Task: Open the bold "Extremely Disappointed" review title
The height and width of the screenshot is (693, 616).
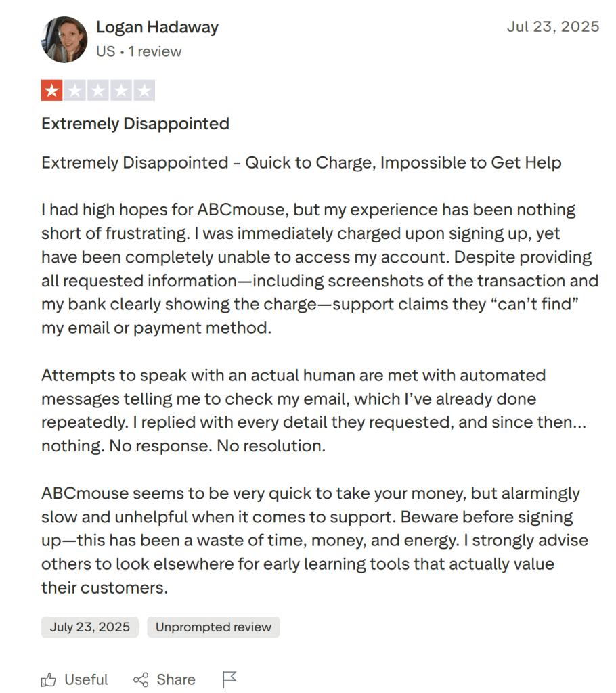Action: tap(135, 124)
